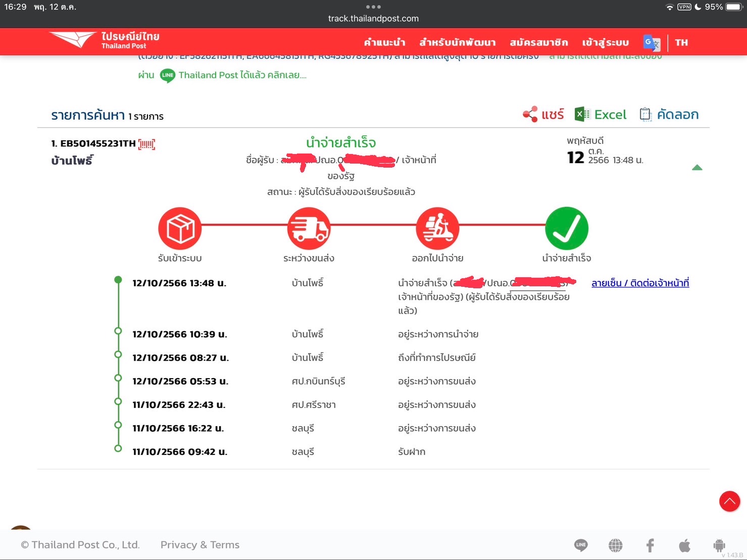
Task: Click the red scroll-to-top button
Action: coord(729,501)
